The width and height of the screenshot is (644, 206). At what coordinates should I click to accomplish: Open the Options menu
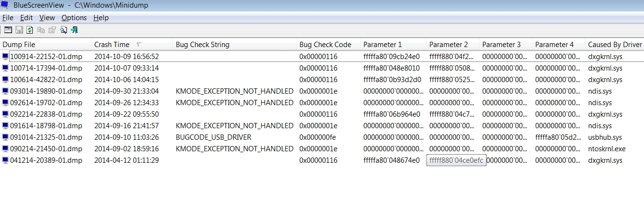click(x=74, y=18)
